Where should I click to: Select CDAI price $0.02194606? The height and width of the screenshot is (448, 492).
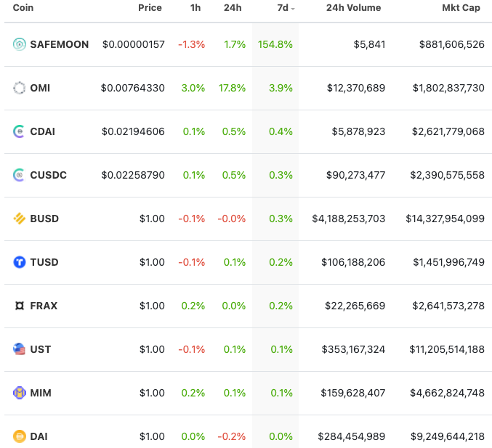tap(133, 131)
